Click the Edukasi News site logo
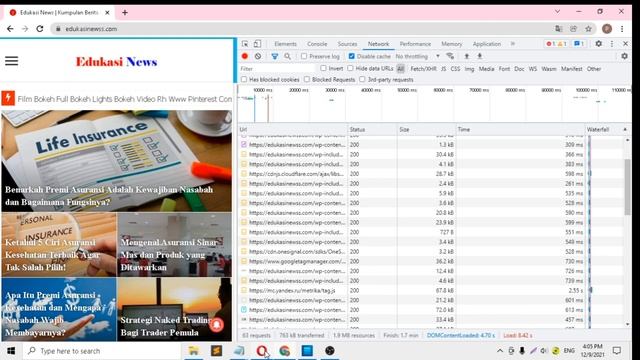Image resolution: width=640 pixels, height=360 pixels. pos(116,62)
